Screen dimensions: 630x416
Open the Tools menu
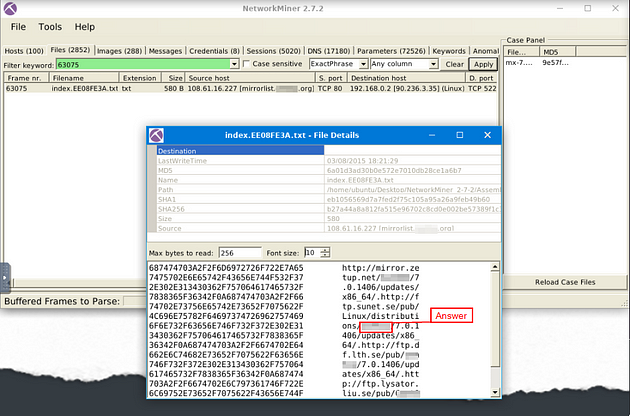(50, 27)
